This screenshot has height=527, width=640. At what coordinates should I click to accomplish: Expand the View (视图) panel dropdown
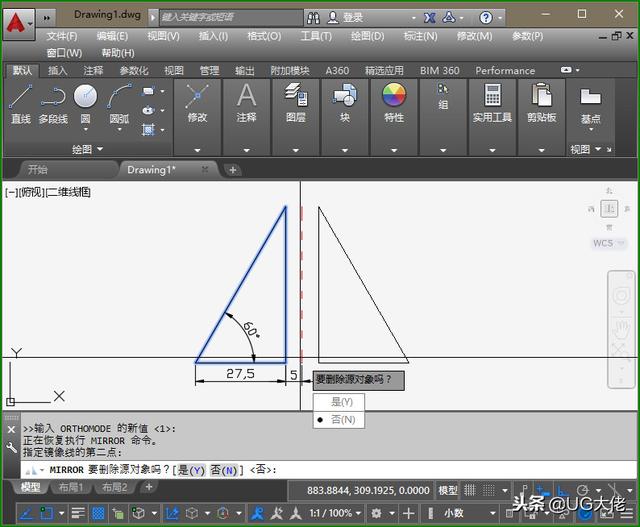587,149
